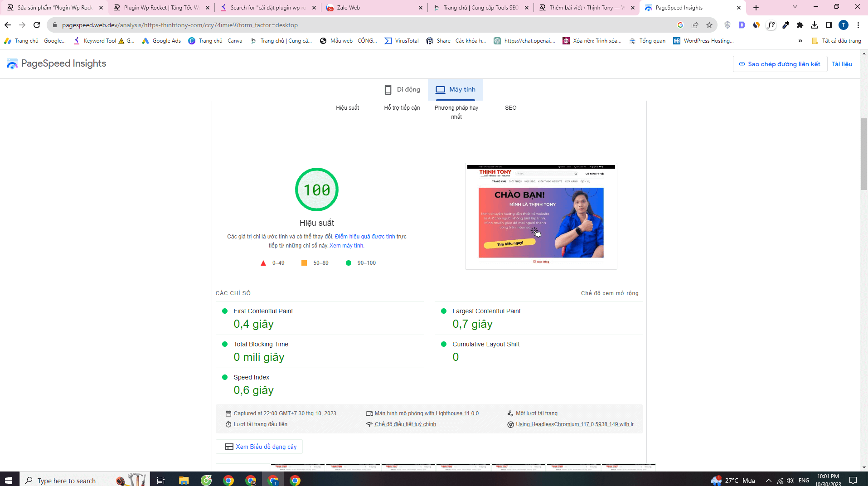The image size is (868, 486).
Task: Open the Windows Start menu
Action: (9, 480)
